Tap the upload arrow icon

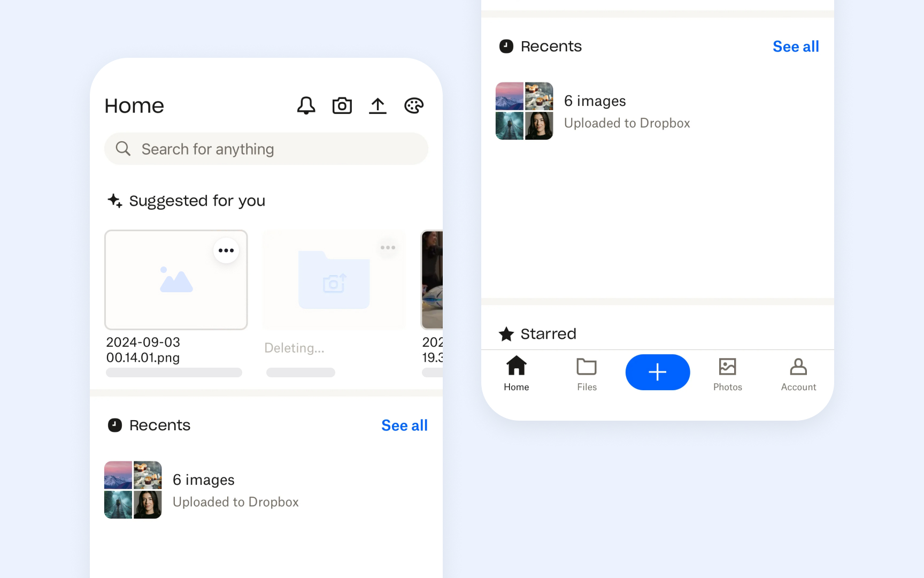pyautogui.click(x=378, y=105)
